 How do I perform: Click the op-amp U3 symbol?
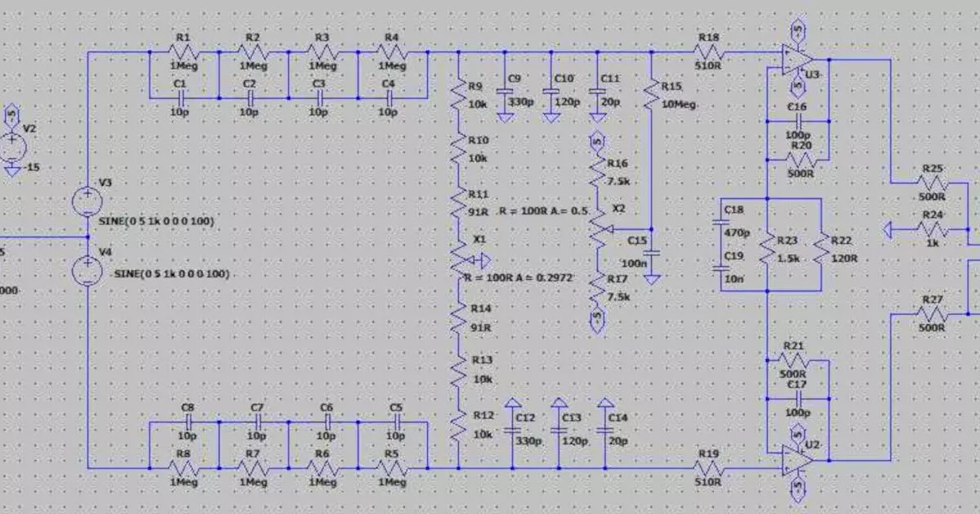point(797,59)
